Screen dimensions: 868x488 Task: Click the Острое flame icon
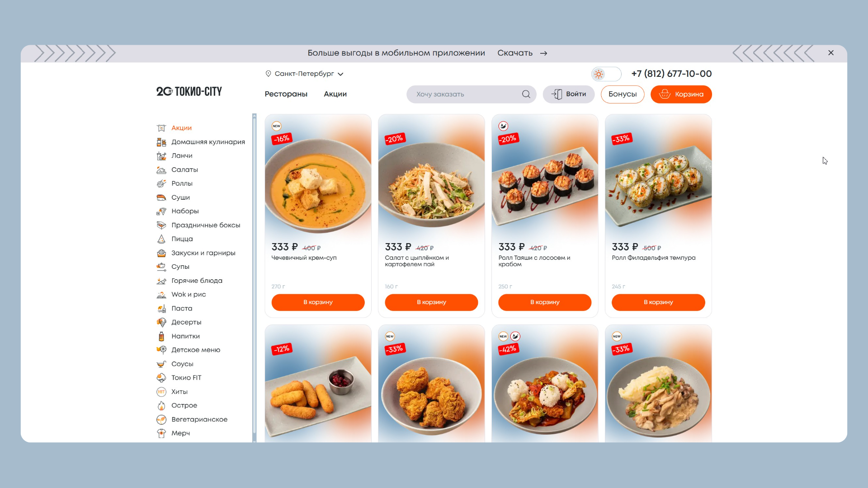[161, 405]
